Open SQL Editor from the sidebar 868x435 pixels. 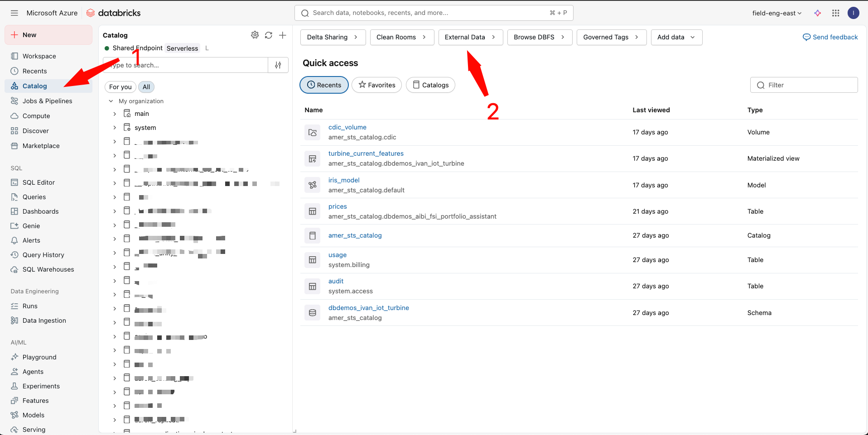click(x=39, y=182)
